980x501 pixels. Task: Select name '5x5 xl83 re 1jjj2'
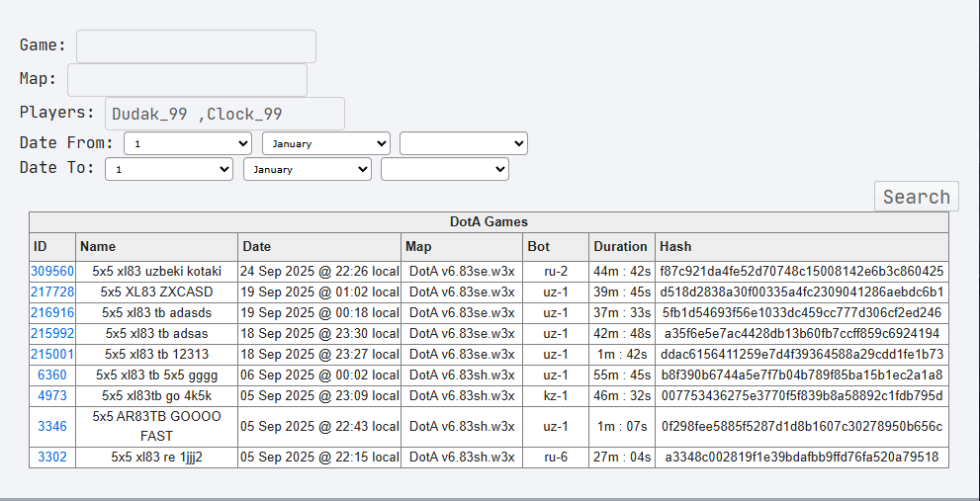point(157,457)
